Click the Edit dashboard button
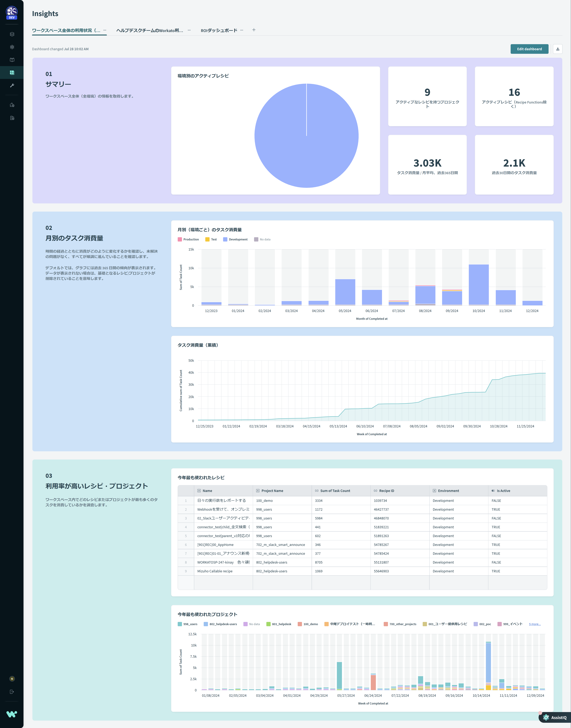The height and width of the screenshot is (728, 571). pyautogui.click(x=529, y=49)
